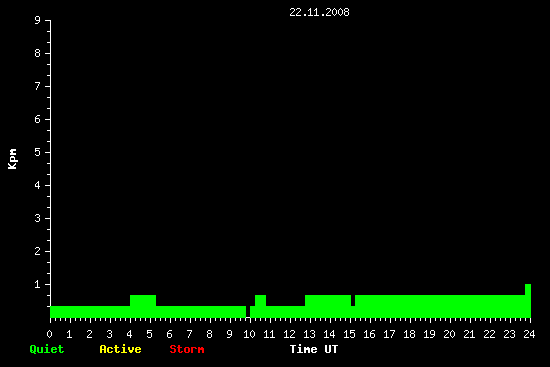Screen dimensions: 550x367
Task: Click the long green bar above hour 19
Action: [440, 306]
